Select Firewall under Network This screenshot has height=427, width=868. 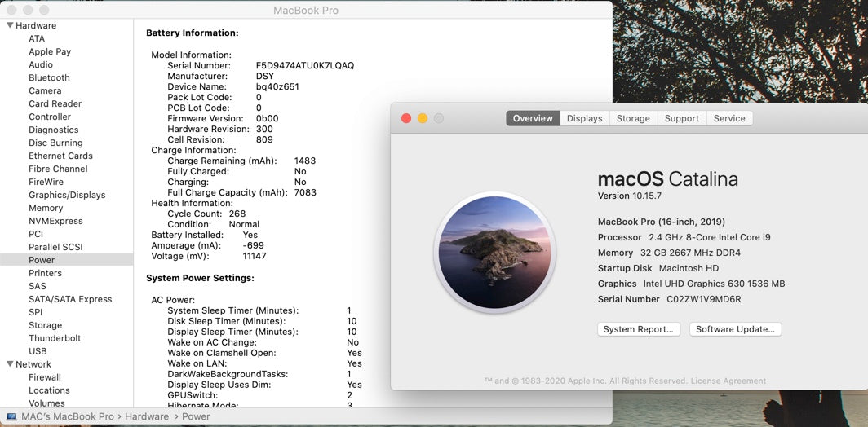point(45,377)
